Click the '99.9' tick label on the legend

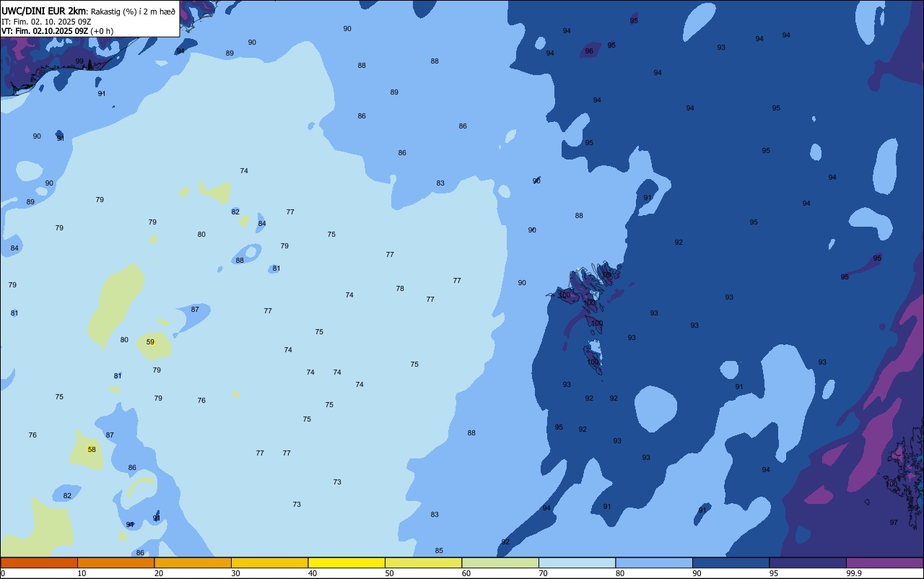(x=853, y=573)
